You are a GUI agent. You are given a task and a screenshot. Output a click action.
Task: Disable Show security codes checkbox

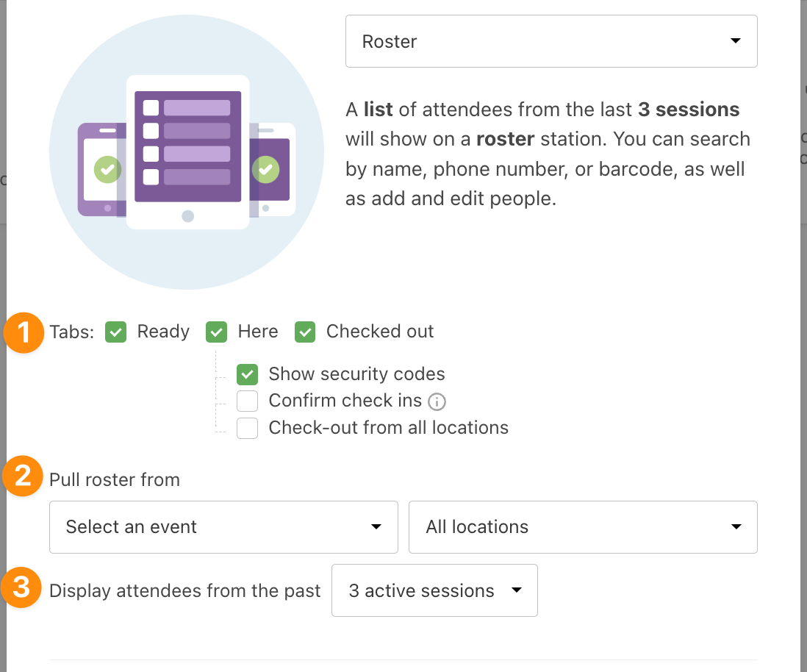click(x=247, y=374)
